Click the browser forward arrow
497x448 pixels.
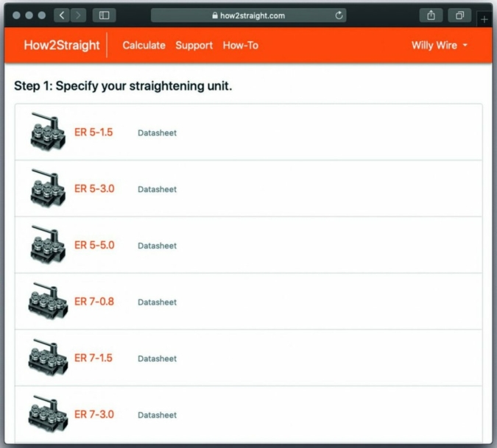[78, 15]
